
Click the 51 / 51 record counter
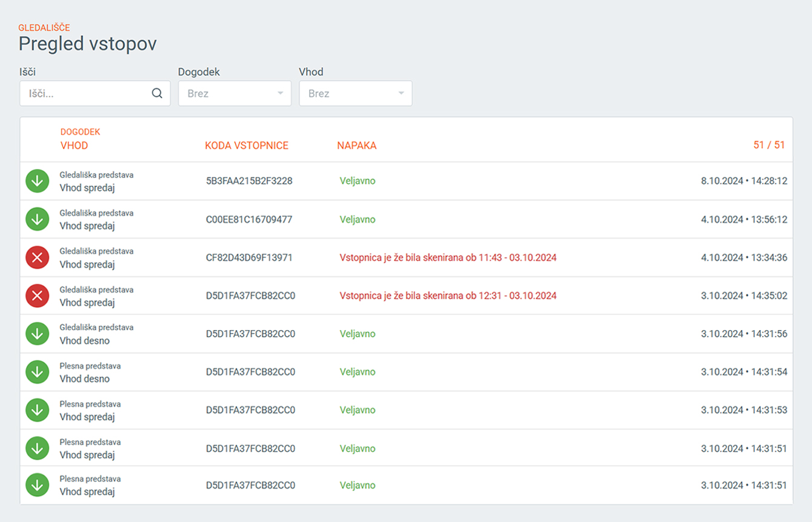point(769,145)
